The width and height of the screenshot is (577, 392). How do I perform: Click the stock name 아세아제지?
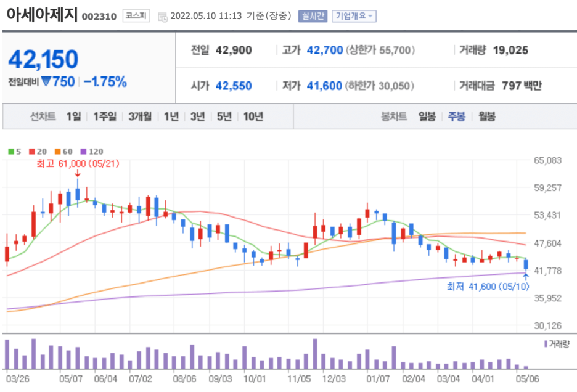42,15
